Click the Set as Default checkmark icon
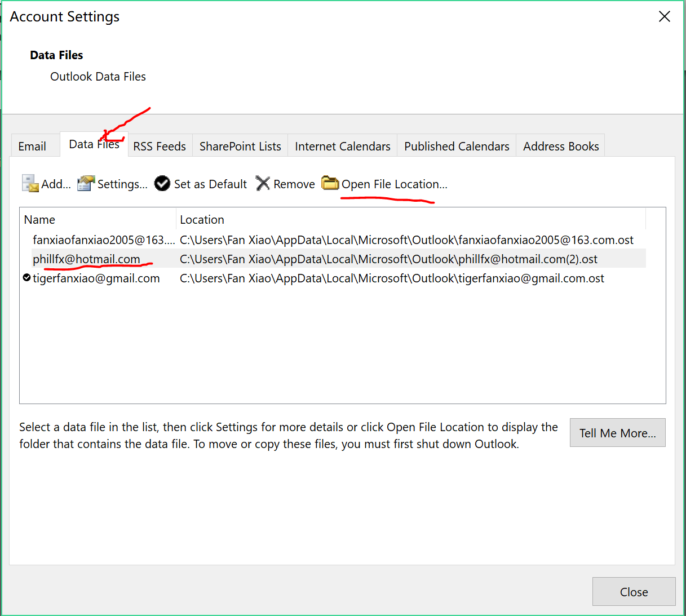Viewport: 686px width, 616px height. [x=162, y=184]
